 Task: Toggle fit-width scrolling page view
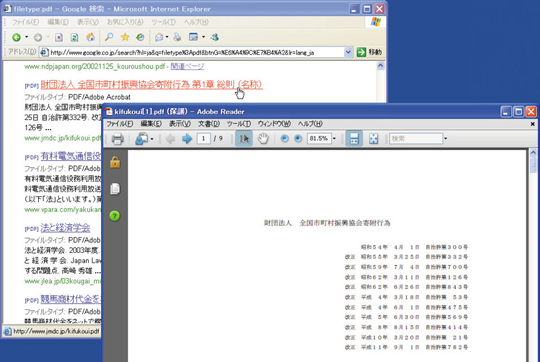point(354,138)
